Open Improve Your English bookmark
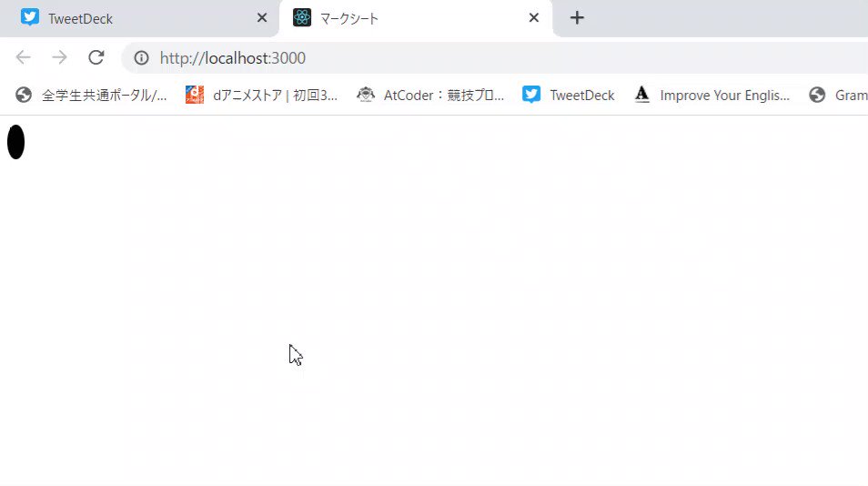Screen dimensions: 868x486 coord(712,96)
